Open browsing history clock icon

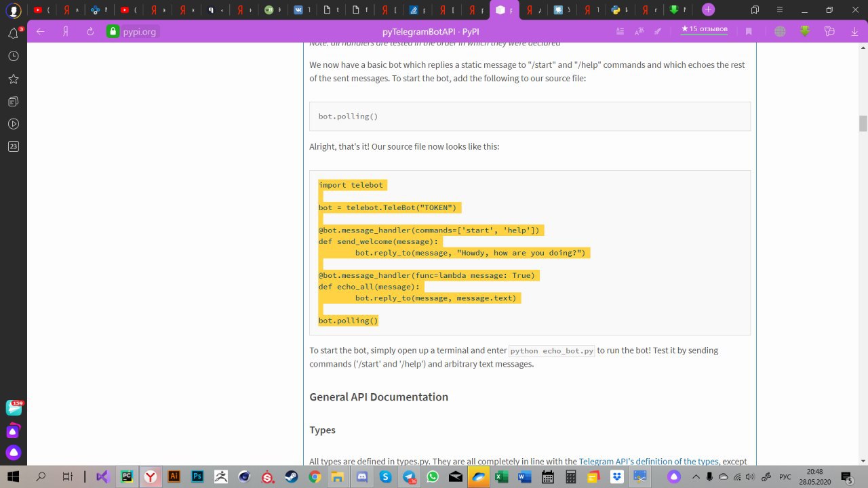pyautogui.click(x=14, y=56)
